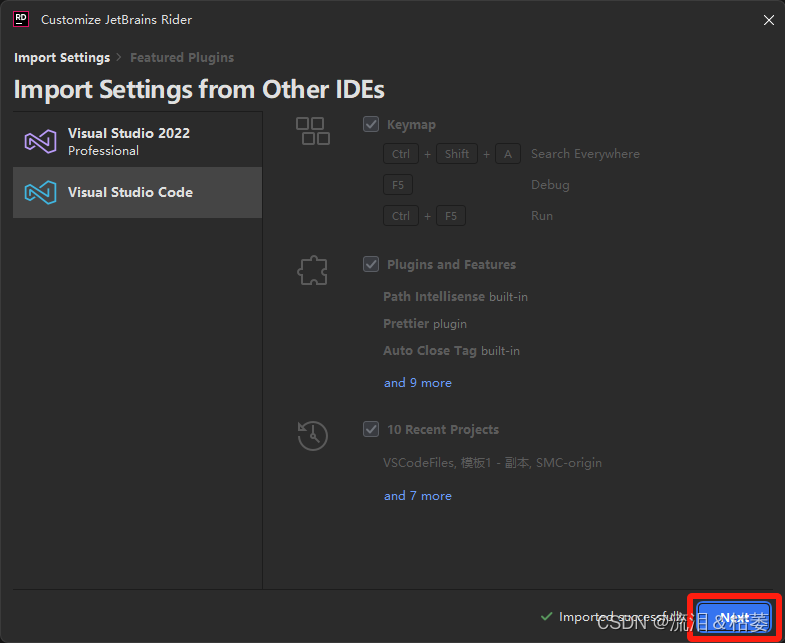Toggle the 10 Recent Projects checkbox
The image size is (785, 643).
coord(371,429)
